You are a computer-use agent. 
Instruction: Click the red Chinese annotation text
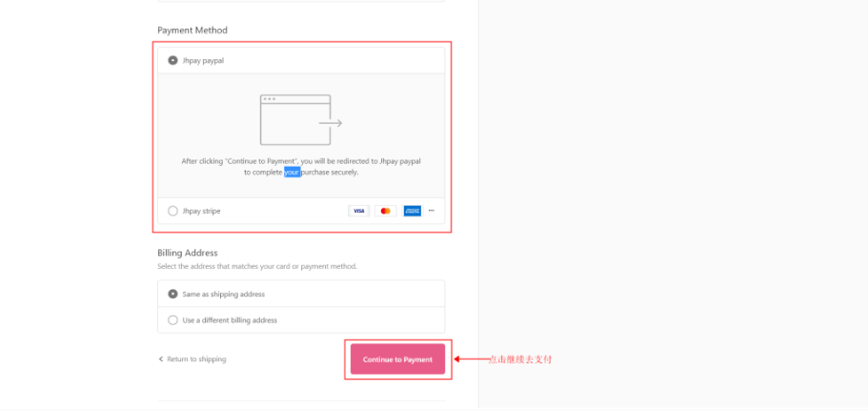pos(520,360)
